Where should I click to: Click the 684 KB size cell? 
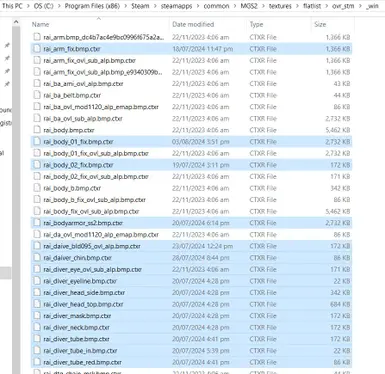[340, 304]
